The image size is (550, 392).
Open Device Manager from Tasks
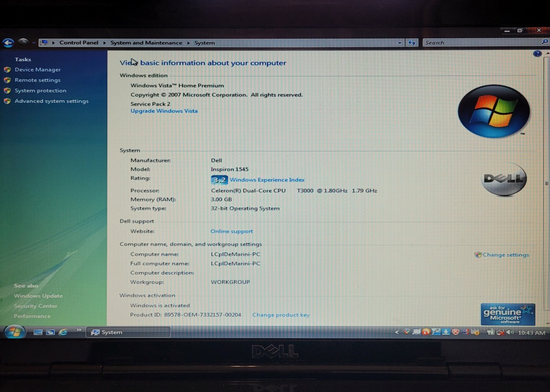coord(37,69)
